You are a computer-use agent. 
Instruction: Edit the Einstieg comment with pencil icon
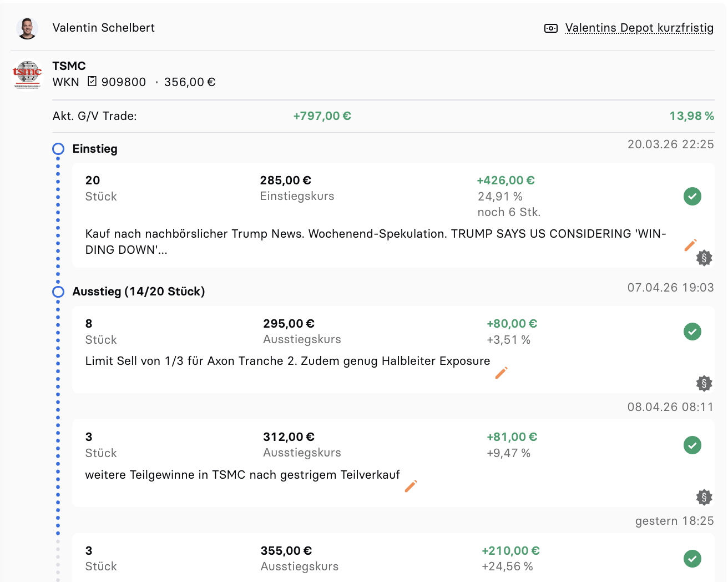690,245
